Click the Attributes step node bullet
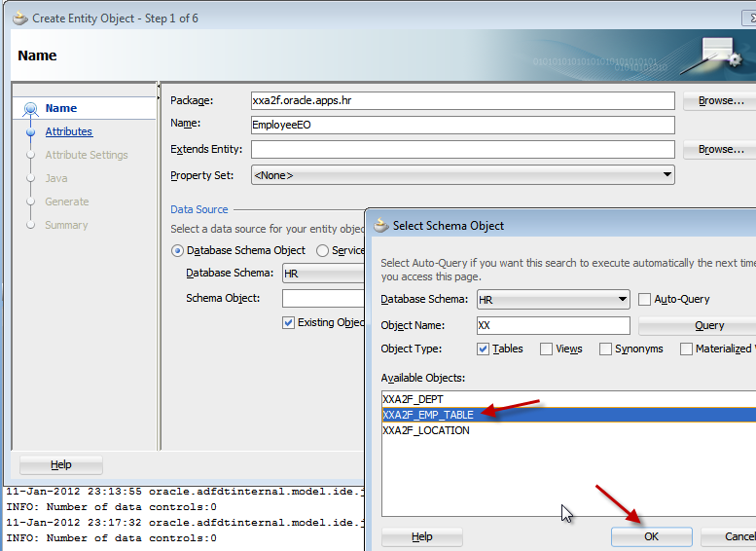 (x=30, y=131)
